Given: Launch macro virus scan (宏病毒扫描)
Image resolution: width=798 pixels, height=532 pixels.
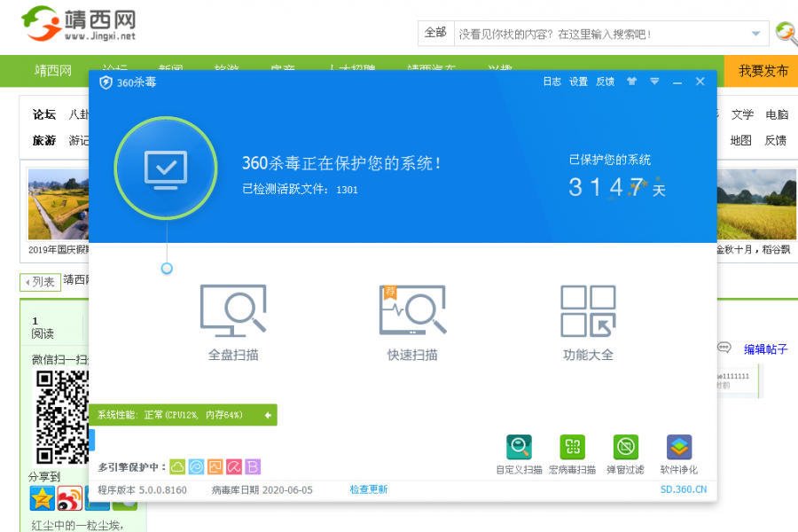Looking at the screenshot, I should pyautogui.click(x=572, y=455).
